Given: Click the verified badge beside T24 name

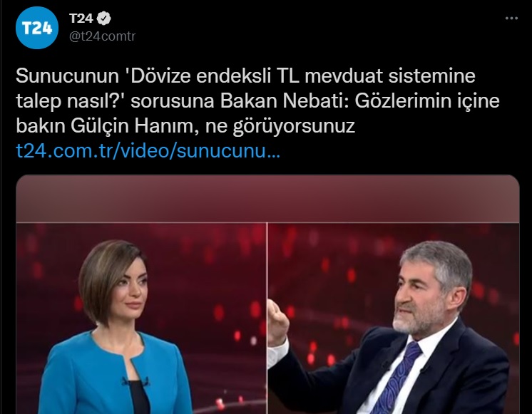Looking at the screenshot, I should (104, 19).
